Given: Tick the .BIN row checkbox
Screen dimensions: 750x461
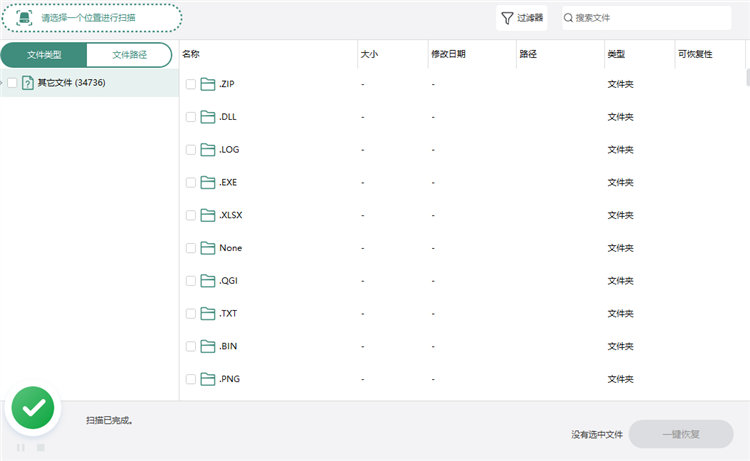Looking at the screenshot, I should point(190,346).
